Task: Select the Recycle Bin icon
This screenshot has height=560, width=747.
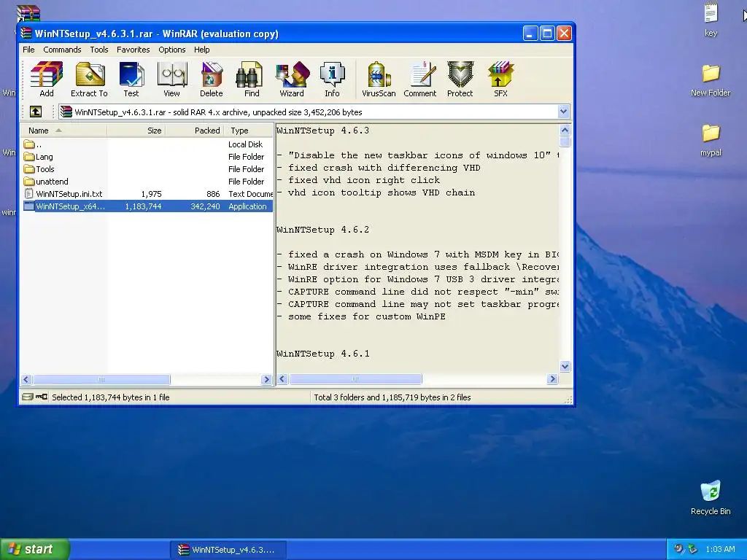Action: click(x=711, y=498)
